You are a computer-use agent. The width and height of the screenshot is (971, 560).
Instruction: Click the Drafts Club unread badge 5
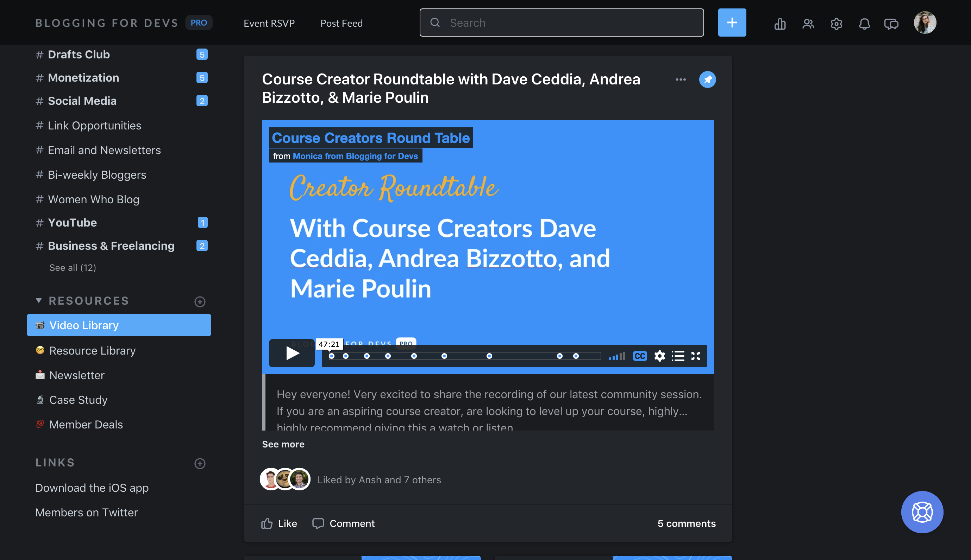[202, 55]
